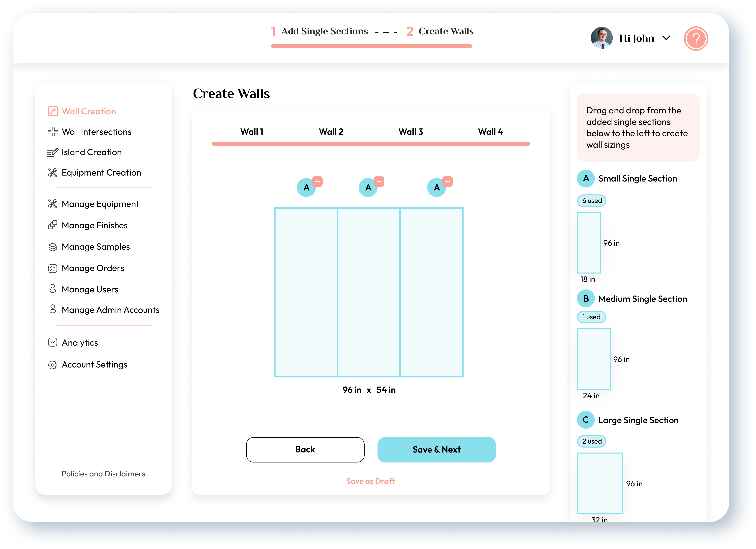Viewport: 756px width, 549px height.
Task: Open Equipment Creation in sidebar
Action: click(101, 173)
